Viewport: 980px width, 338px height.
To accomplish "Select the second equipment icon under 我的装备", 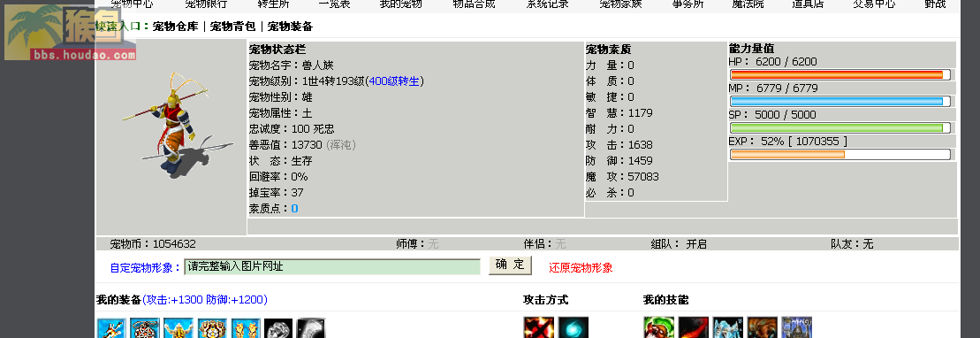I will coord(145,328).
